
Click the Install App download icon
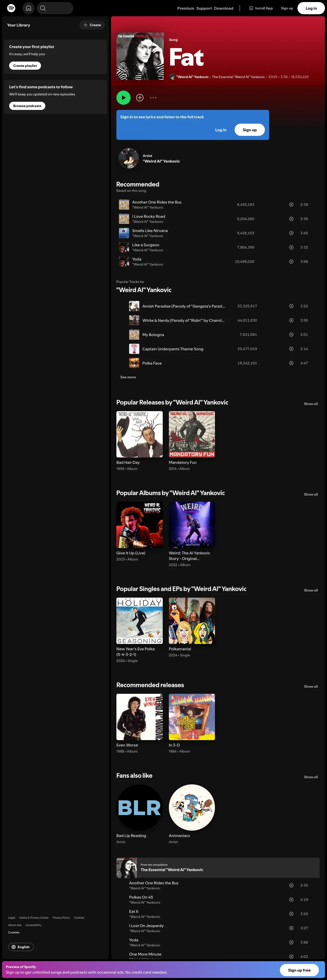(x=251, y=8)
